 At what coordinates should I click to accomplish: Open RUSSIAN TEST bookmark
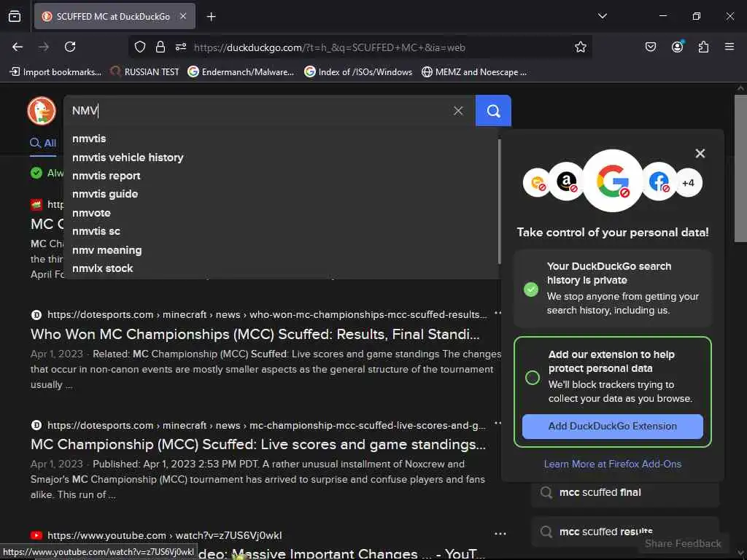pos(145,72)
